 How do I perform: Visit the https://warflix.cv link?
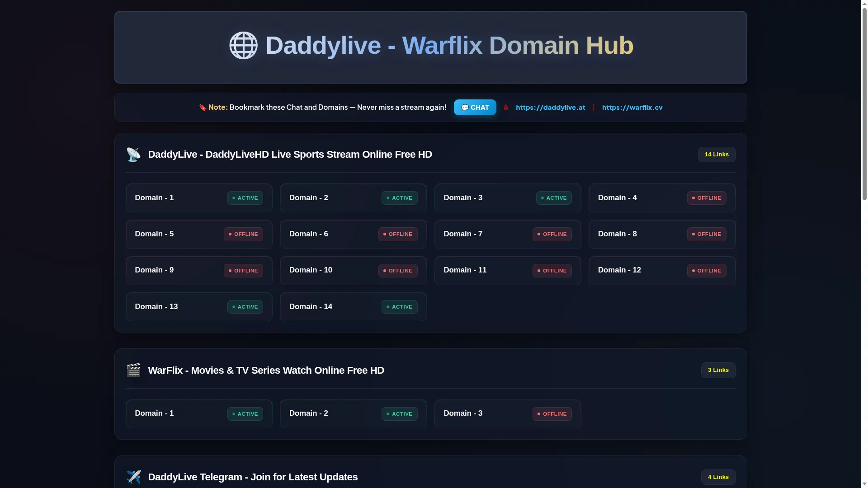632,108
